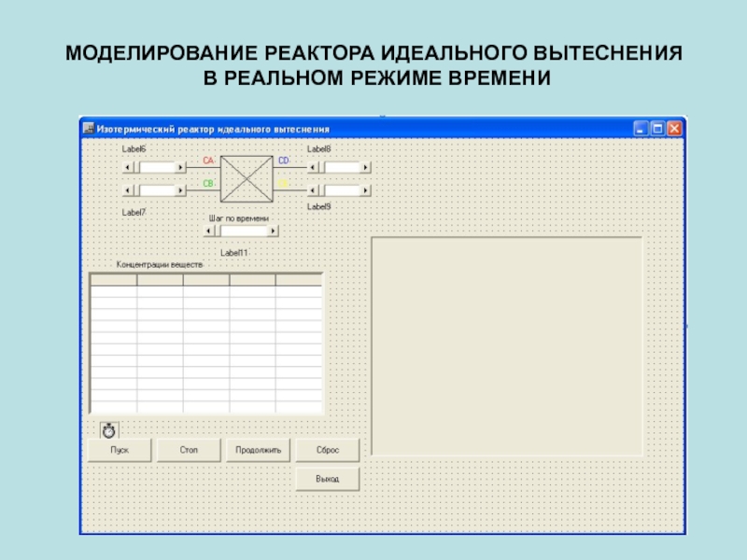This screenshot has width=747, height=560.
Task: Reset with the Сброс button
Action: pos(327,450)
